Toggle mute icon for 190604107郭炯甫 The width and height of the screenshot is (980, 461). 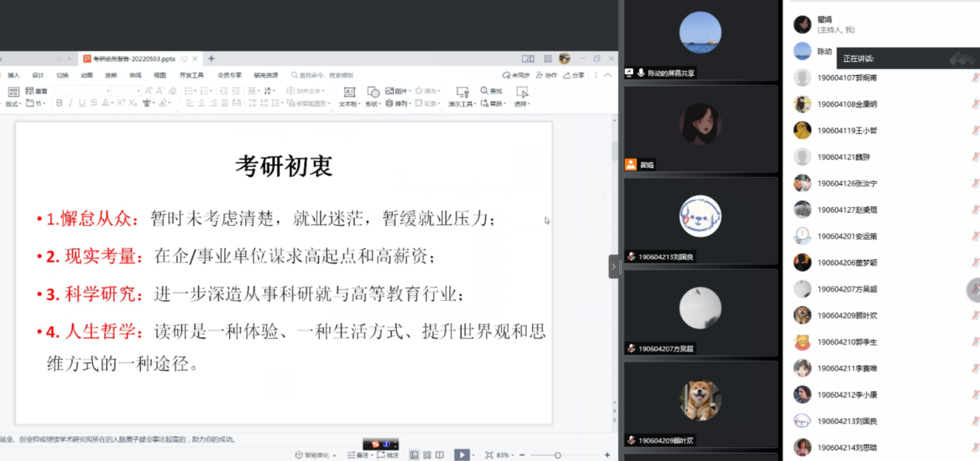pos(975,77)
